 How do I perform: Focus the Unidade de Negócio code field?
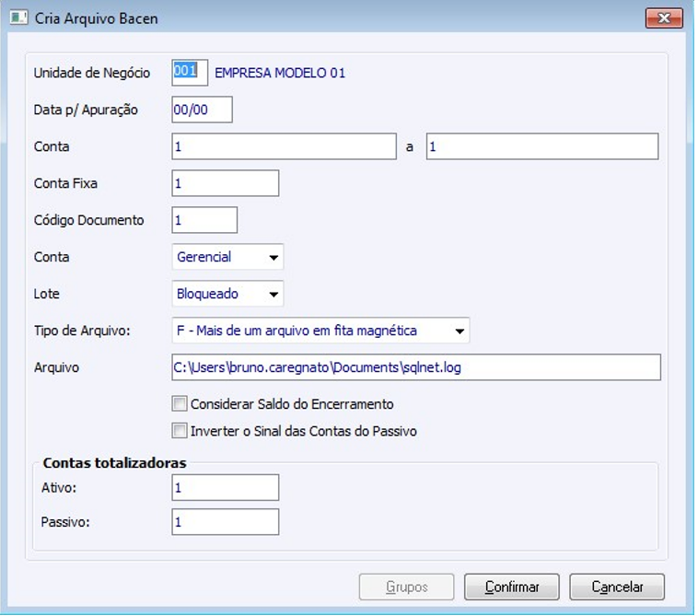190,73
